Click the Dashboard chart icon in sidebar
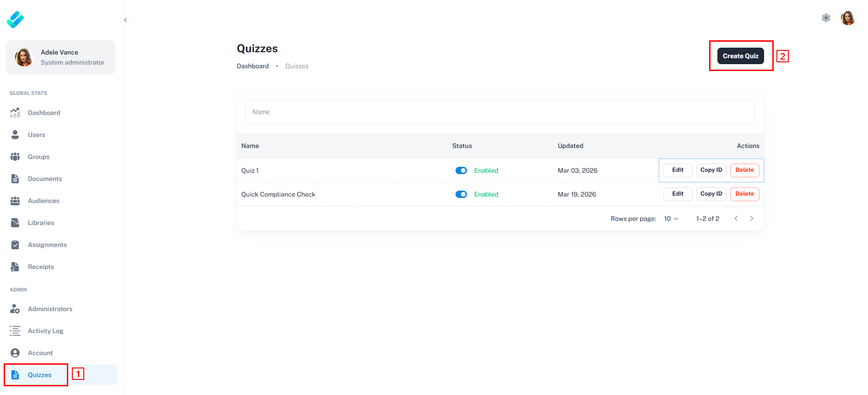The width and height of the screenshot is (868, 395). tap(15, 113)
